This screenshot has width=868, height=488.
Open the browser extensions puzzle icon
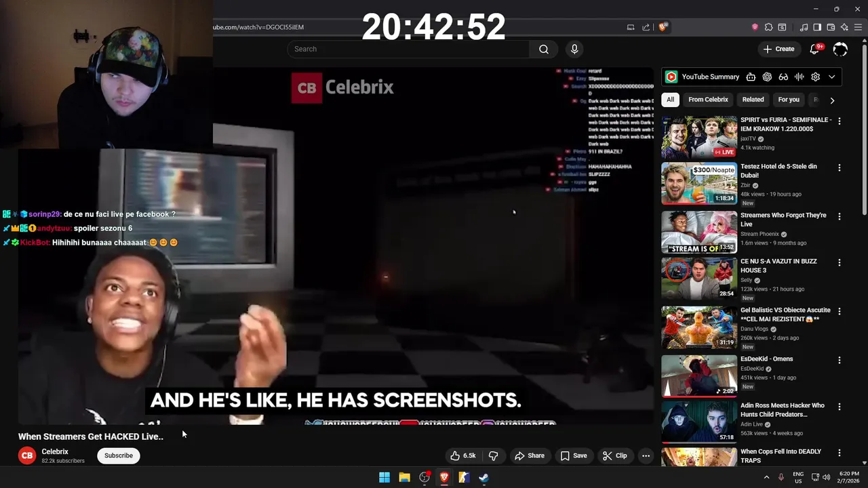768,27
